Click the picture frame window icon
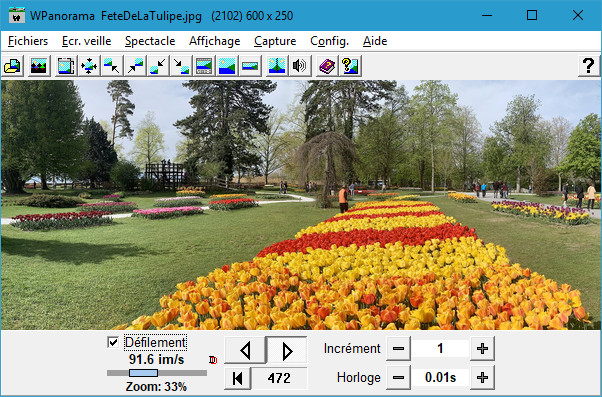 66,66
